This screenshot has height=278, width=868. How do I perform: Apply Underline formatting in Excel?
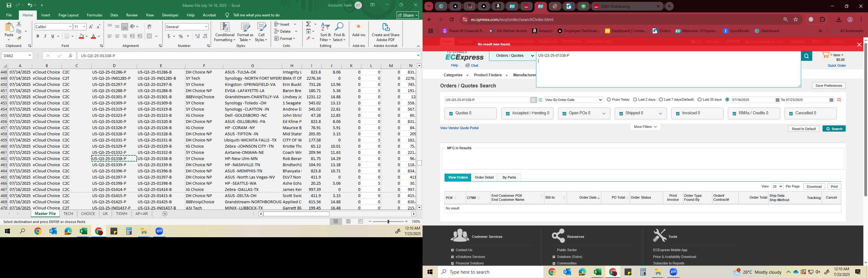53,36
